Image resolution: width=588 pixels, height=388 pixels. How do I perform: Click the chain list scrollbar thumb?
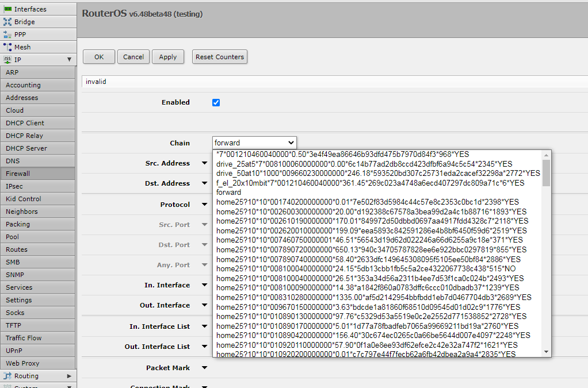(x=546, y=173)
